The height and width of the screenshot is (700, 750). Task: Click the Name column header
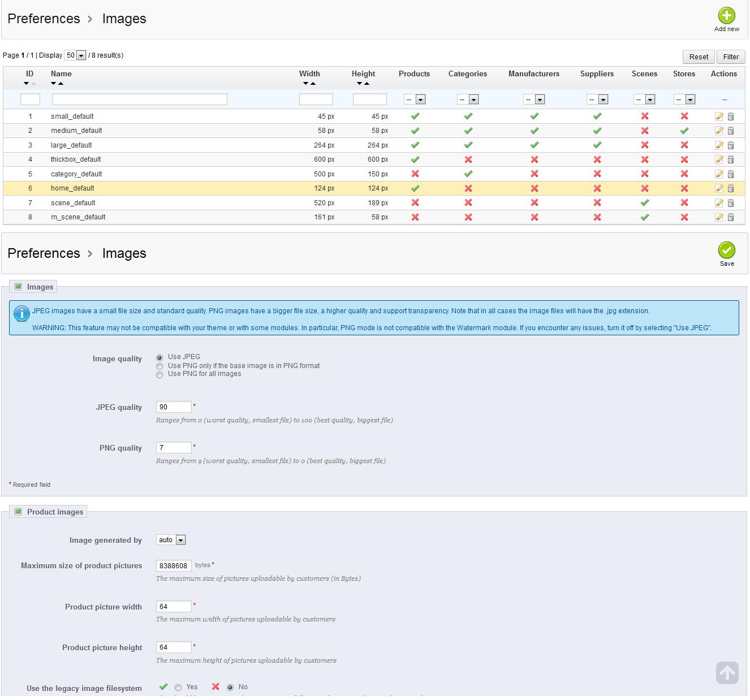[x=61, y=74]
